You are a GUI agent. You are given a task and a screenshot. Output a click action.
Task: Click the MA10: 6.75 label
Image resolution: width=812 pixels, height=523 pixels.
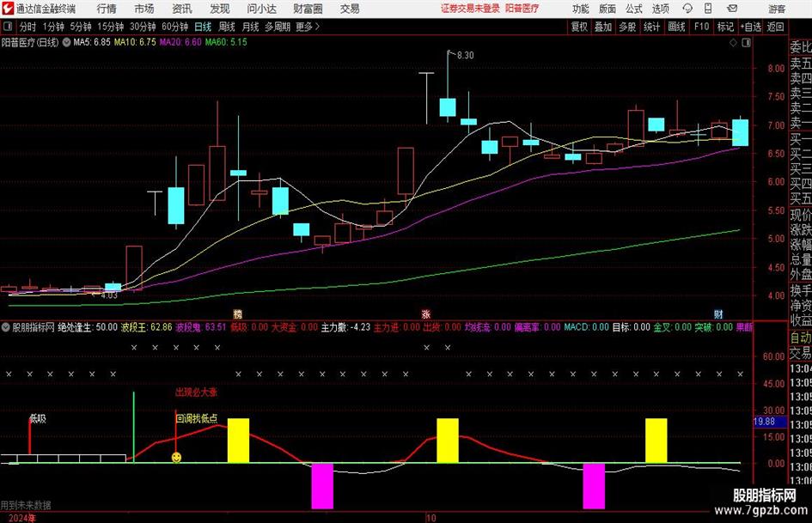(x=135, y=42)
